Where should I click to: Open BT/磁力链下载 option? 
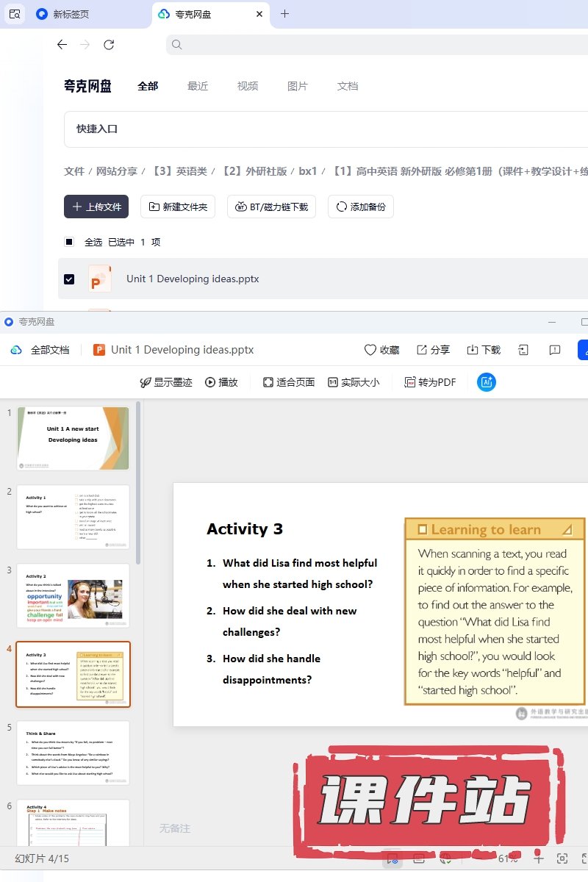point(271,207)
